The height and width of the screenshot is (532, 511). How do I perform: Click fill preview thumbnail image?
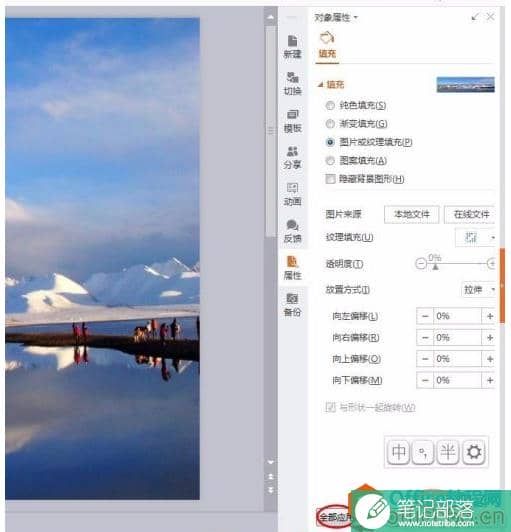coord(466,84)
